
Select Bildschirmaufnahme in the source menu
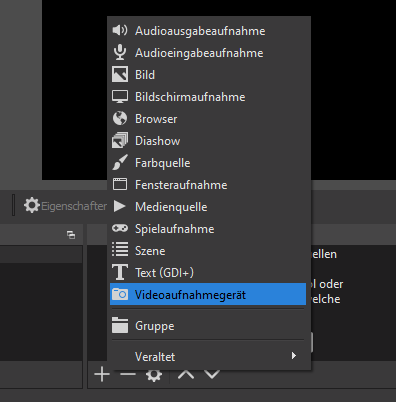[208, 97]
